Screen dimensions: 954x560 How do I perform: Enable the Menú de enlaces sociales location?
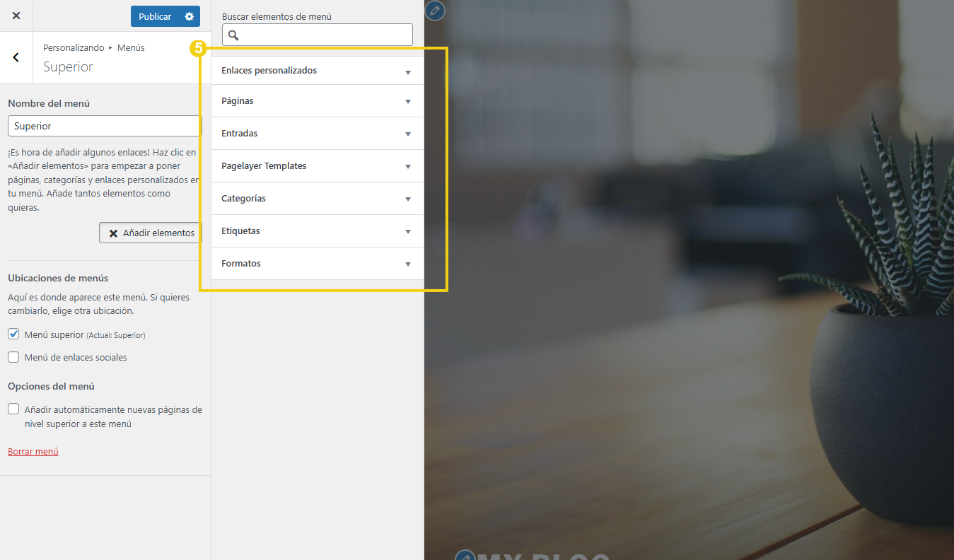point(13,357)
